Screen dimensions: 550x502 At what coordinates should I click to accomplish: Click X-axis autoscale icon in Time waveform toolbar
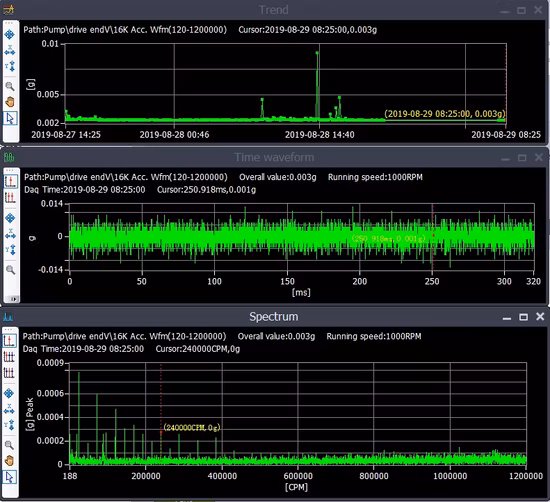[10, 234]
